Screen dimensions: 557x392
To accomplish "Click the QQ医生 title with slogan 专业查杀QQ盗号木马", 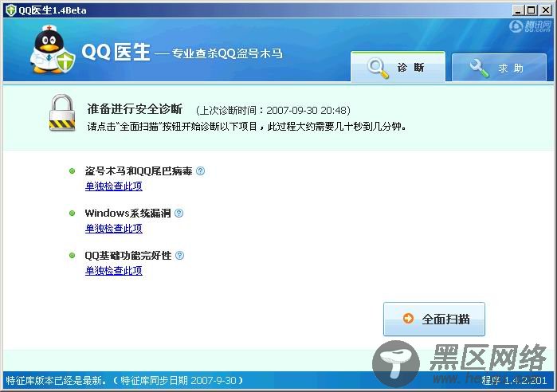I will [x=182, y=53].
